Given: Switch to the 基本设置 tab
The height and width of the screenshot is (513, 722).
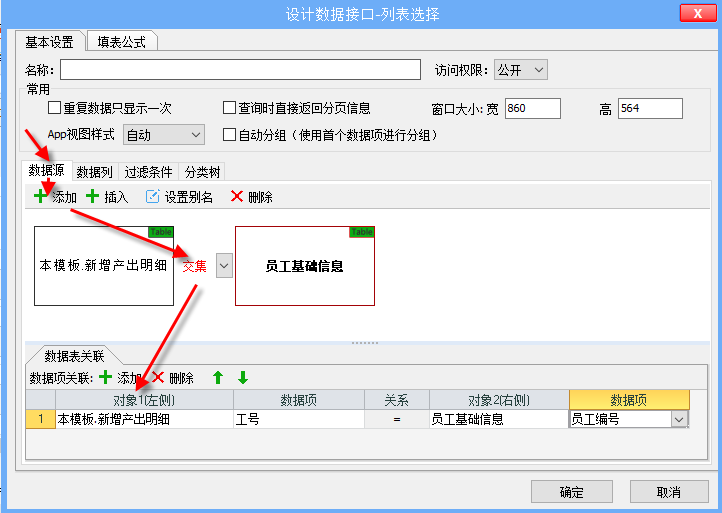Looking at the screenshot, I should pos(50,42).
